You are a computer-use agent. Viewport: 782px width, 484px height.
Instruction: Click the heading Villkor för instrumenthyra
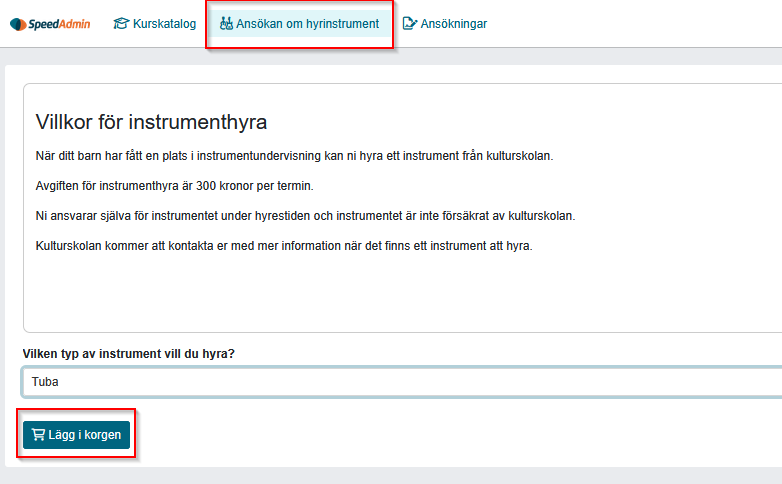click(151, 122)
